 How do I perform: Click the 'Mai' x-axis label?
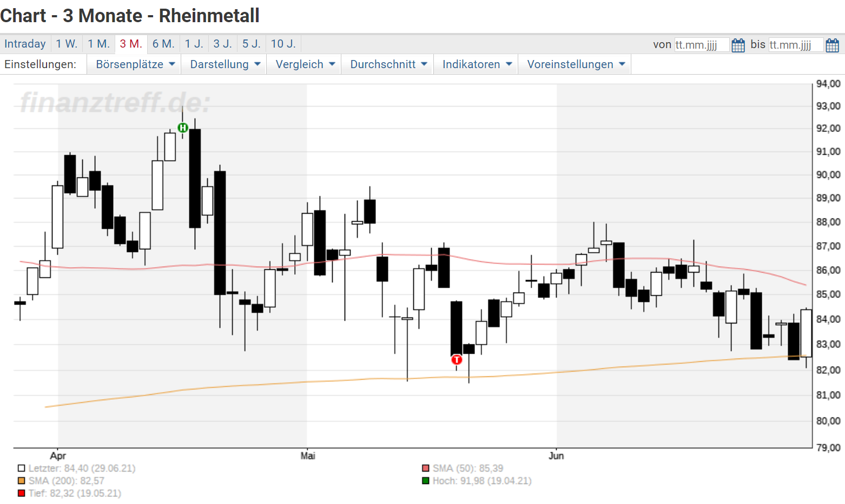click(308, 456)
